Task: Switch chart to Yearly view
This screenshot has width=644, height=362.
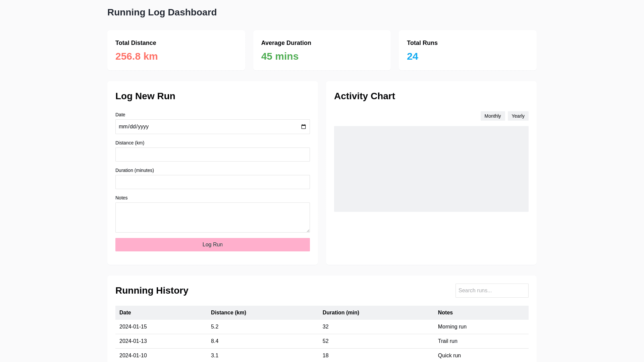Action: click(x=518, y=116)
